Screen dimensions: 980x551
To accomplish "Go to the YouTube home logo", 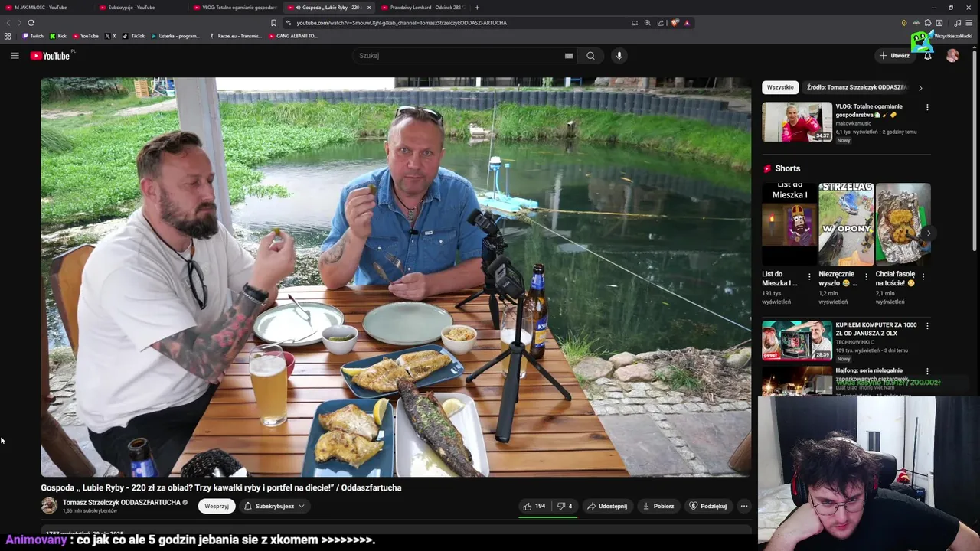I will pyautogui.click(x=51, y=55).
